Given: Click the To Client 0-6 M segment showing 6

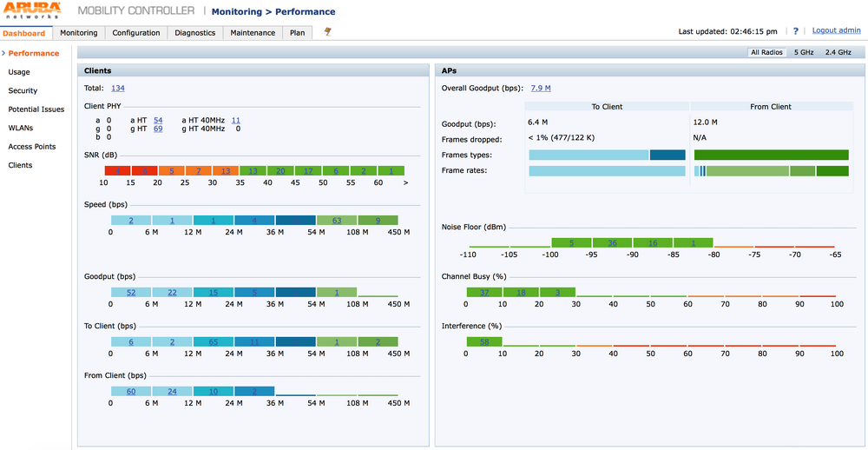Looking at the screenshot, I should (x=131, y=342).
